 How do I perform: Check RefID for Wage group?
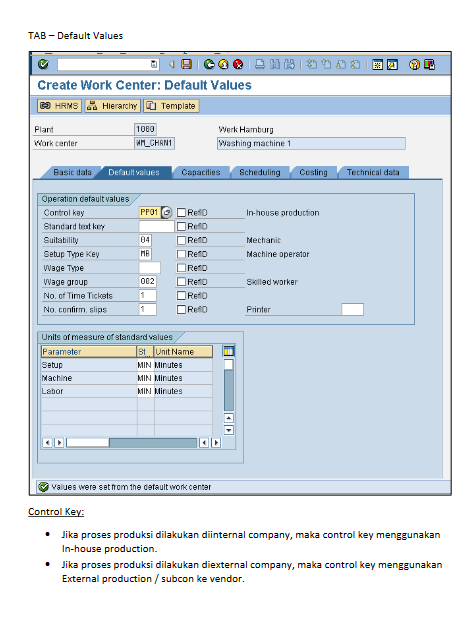pyautogui.click(x=181, y=282)
